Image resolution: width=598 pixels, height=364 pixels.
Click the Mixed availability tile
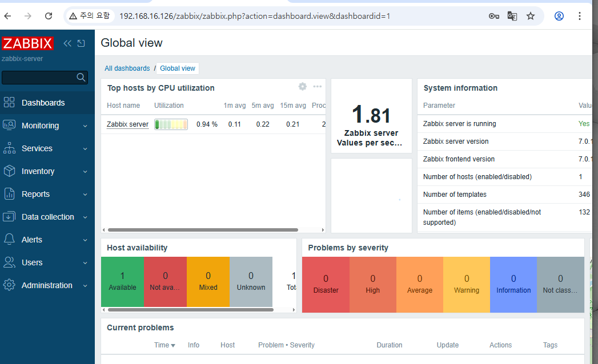208,282
